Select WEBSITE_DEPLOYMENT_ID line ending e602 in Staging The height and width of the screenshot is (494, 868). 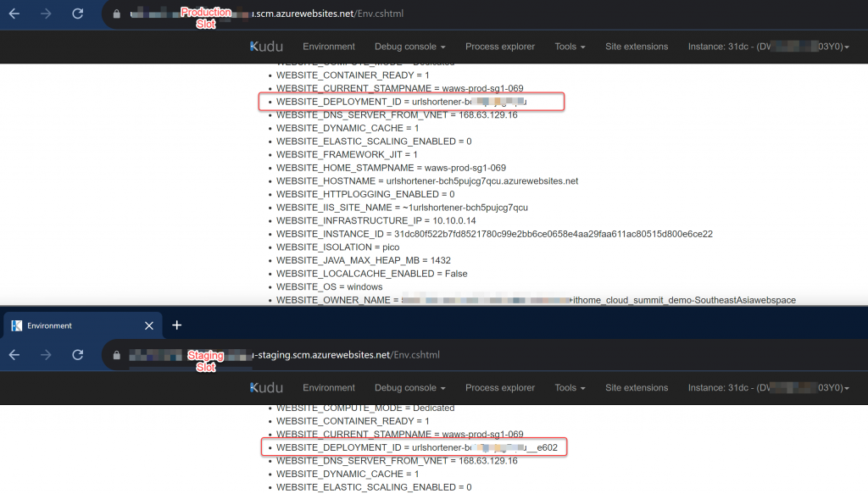click(417, 447)
